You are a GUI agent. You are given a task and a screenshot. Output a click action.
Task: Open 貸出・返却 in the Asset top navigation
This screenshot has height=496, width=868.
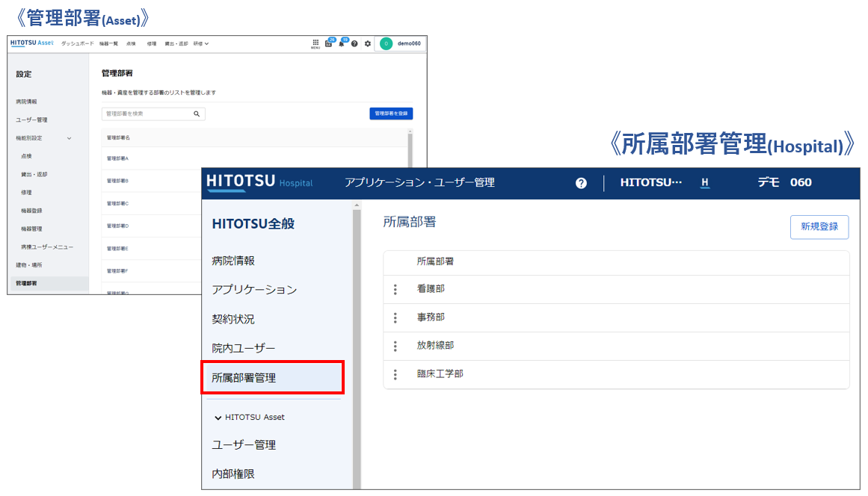176,43
